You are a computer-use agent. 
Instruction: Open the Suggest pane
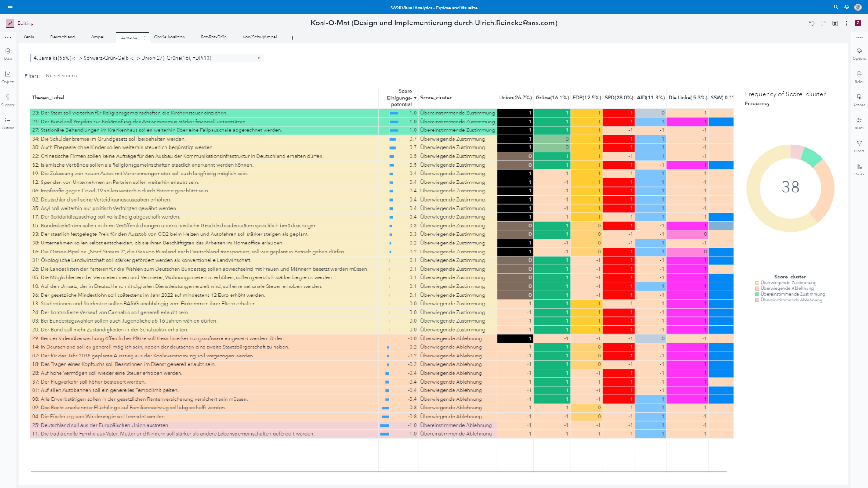click(8, 100)
